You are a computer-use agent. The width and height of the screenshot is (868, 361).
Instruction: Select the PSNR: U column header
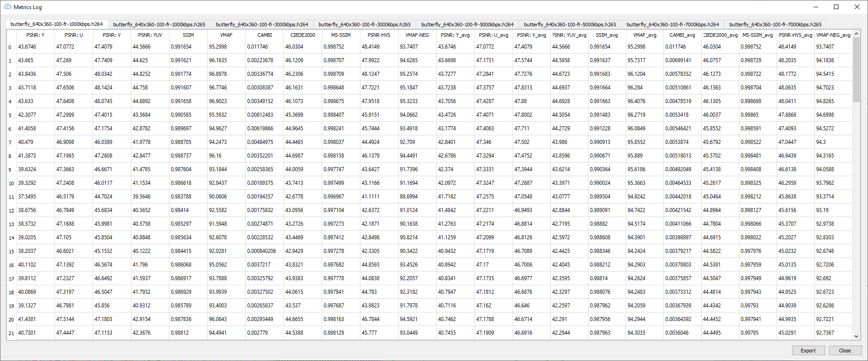(x=74, y=35)
